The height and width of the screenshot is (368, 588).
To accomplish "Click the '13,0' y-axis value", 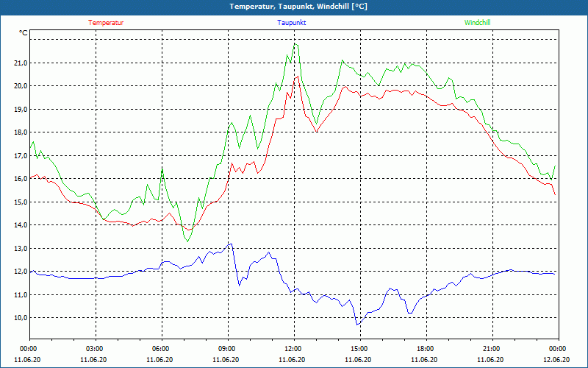I will 21,249.
